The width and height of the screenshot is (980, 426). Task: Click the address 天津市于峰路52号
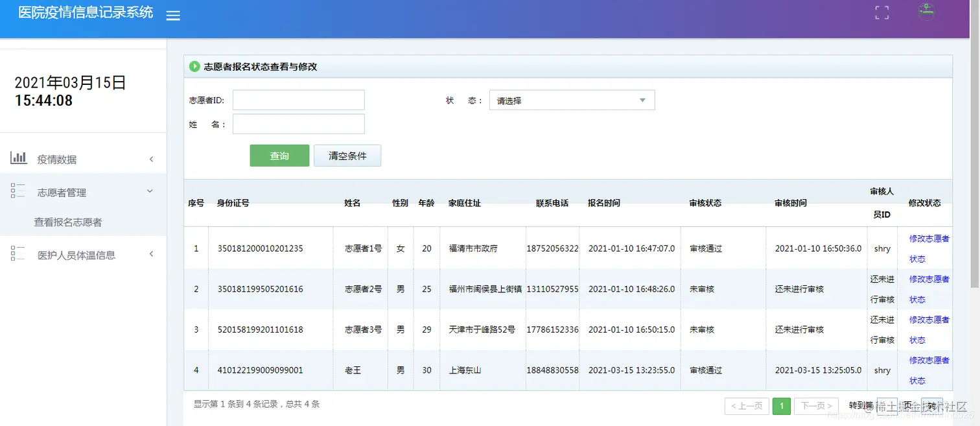point(482,329)
